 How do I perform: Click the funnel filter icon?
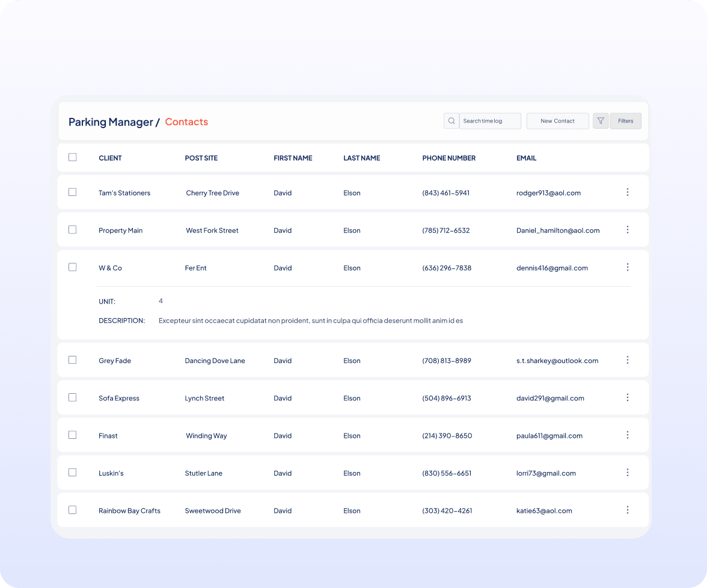[x=601, y=121]
